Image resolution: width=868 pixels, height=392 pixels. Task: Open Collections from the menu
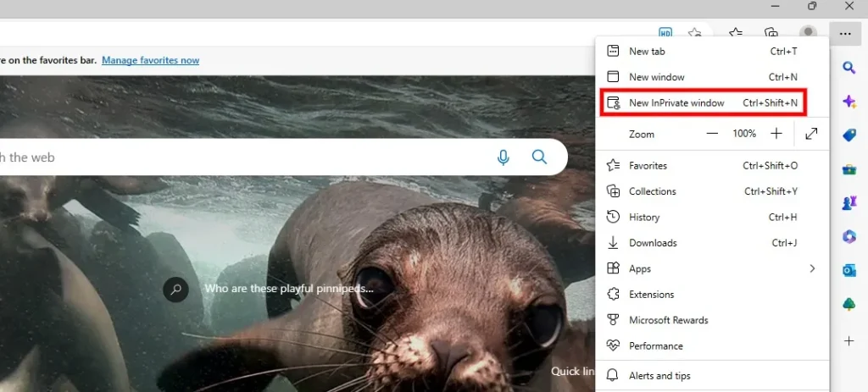712,191
